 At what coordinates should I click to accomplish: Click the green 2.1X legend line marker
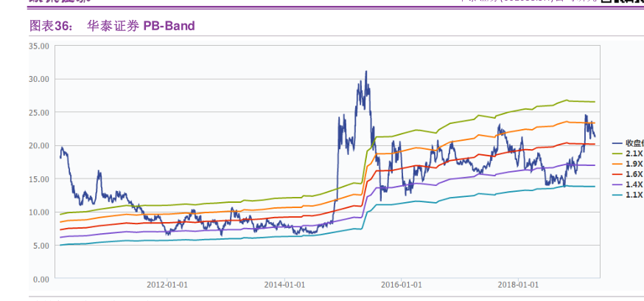click(617, 153)
